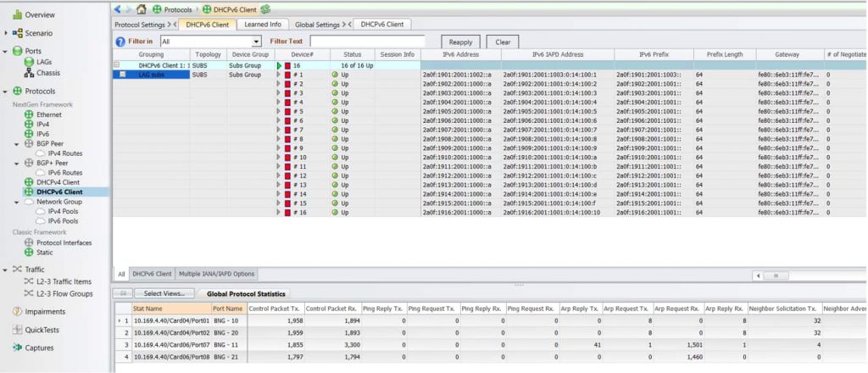
Task: Collapse the Network Group tree node
Action: pyautogui.click(x=17, y=202)
